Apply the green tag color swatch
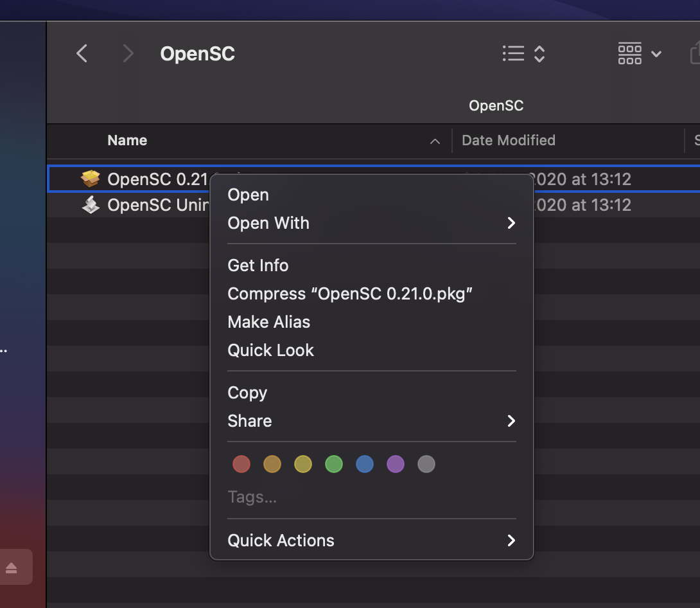Image resolution: width=700 pixels, height=608 pixels. (334, 464)
